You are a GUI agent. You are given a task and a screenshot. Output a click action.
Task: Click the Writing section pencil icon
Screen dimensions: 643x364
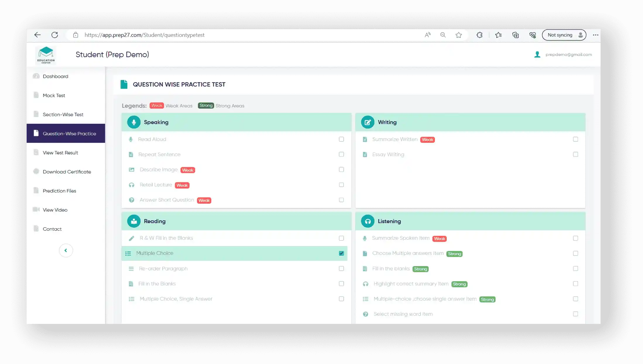point(367,122)
